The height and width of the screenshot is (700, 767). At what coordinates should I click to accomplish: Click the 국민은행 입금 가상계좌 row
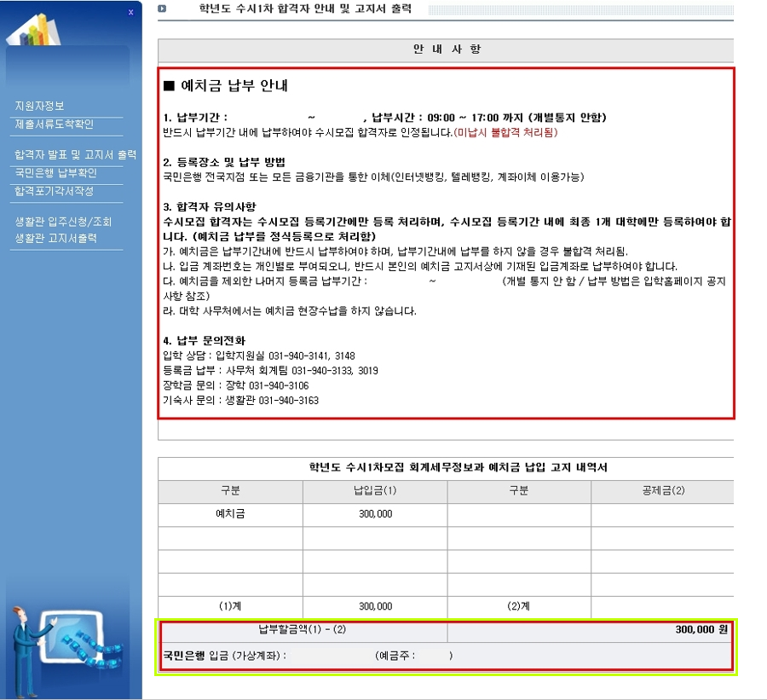tap(307, 656)
